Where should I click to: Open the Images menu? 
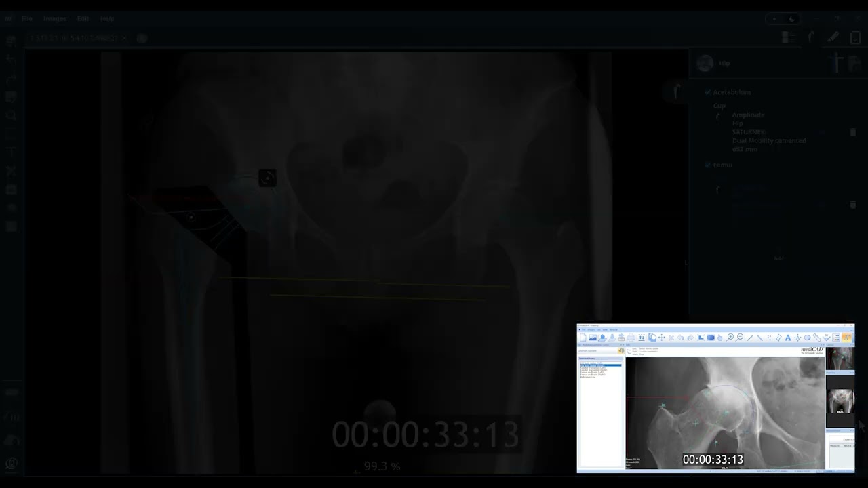pos(54,18)
